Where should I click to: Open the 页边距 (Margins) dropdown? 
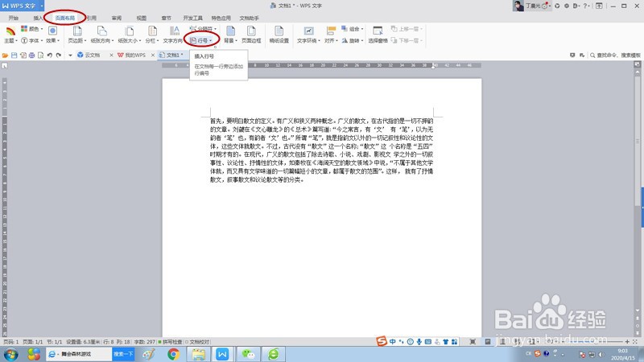pos(77,35)
